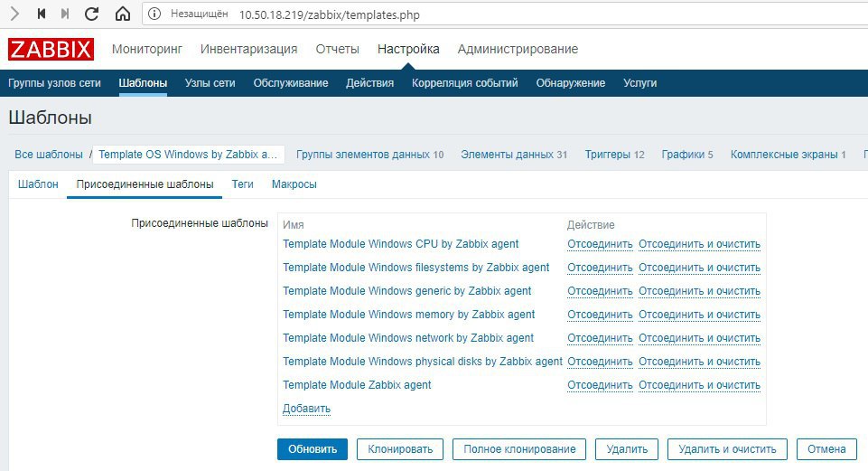This screenshot has height=471, width=868.
Task: Click Отсоединить и очистить for Windows CPU
Action: pyautogui.click(x=700, y=244)
